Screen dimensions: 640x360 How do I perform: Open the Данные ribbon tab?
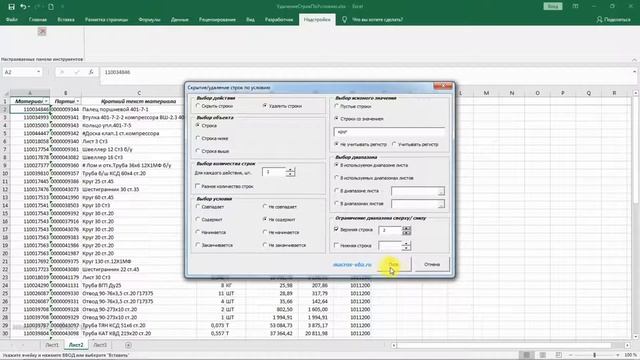tap(180, 19)
